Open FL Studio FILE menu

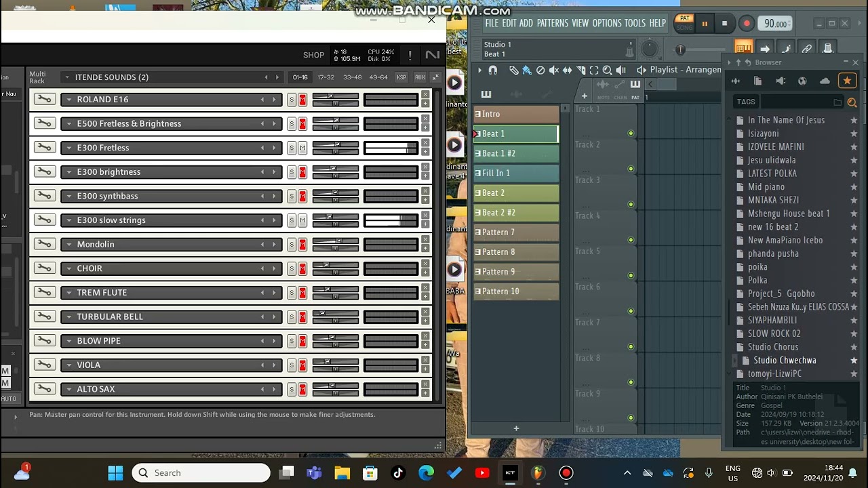(x=492, y=23)
